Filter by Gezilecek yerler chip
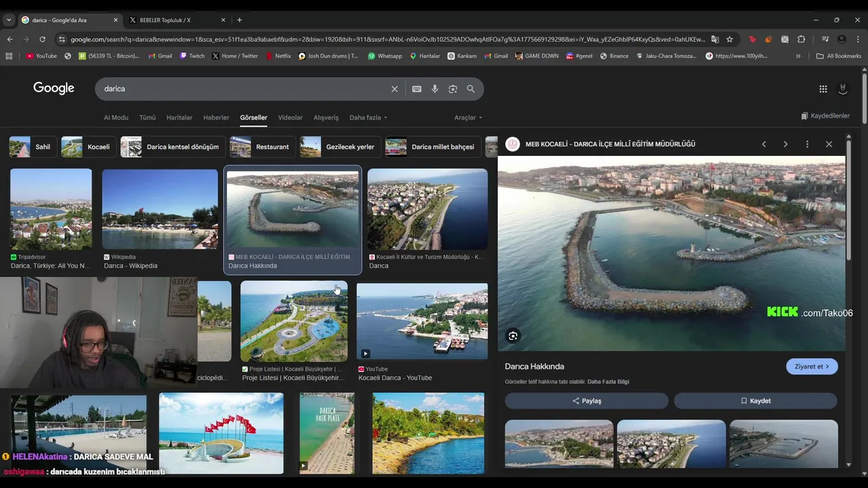868x488 pixels. click(340, 147)
